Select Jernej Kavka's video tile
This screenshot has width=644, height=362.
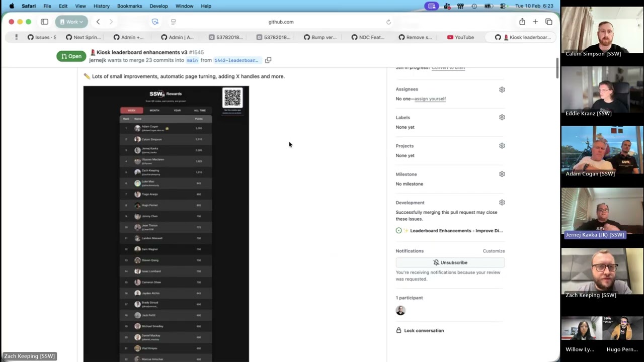coord(602,213)
